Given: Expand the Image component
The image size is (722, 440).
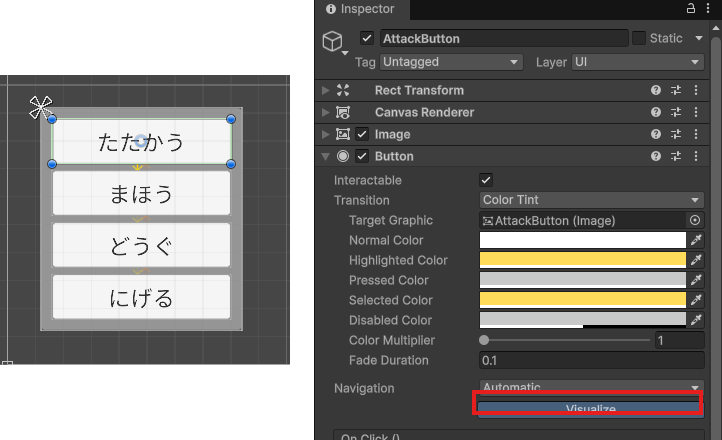Looking at the screenshot, I should pyautogui.click(x=326, y=134).
